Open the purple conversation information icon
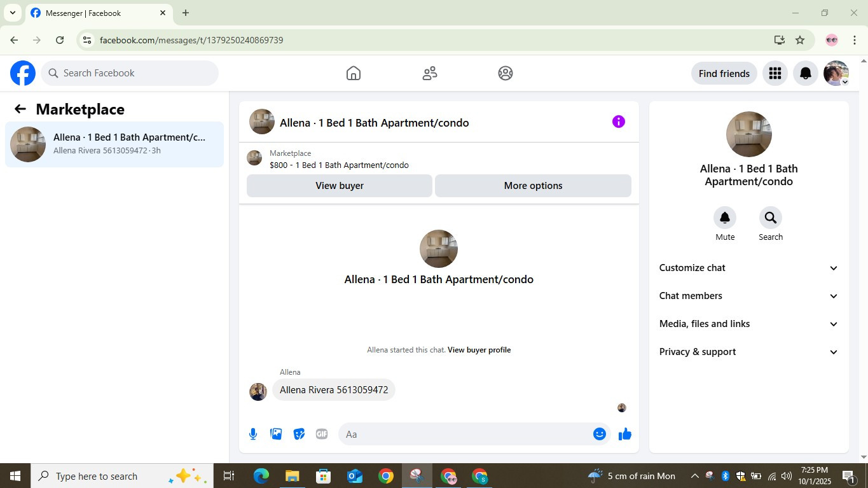 pos(619,122)
